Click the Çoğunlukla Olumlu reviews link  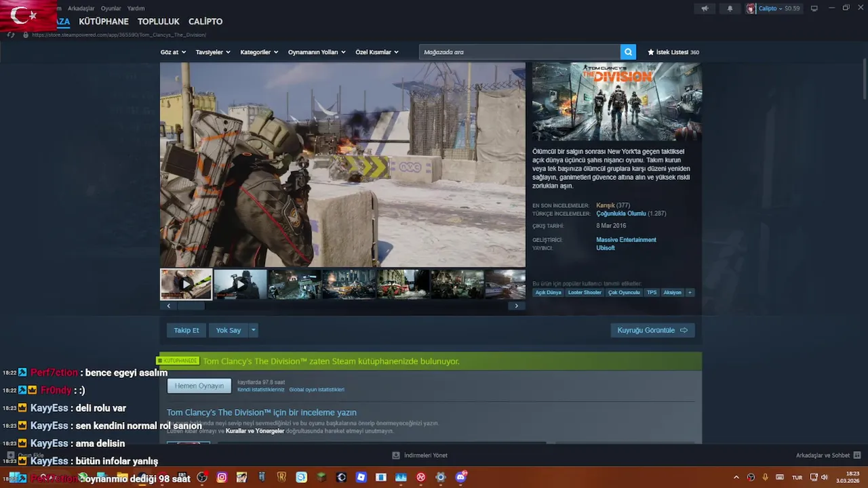621,213
